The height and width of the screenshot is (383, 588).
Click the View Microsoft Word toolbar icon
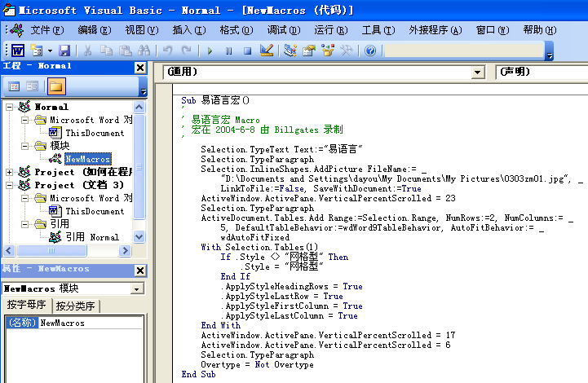click(x=18, y=50)
